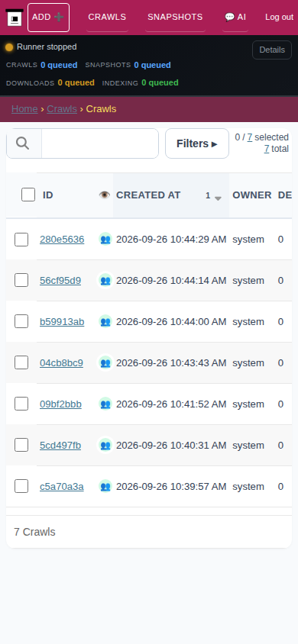Select checkbox for crawl 5cd497fb
This screenshot has width=298, height=644.
(x=21, y=445)
